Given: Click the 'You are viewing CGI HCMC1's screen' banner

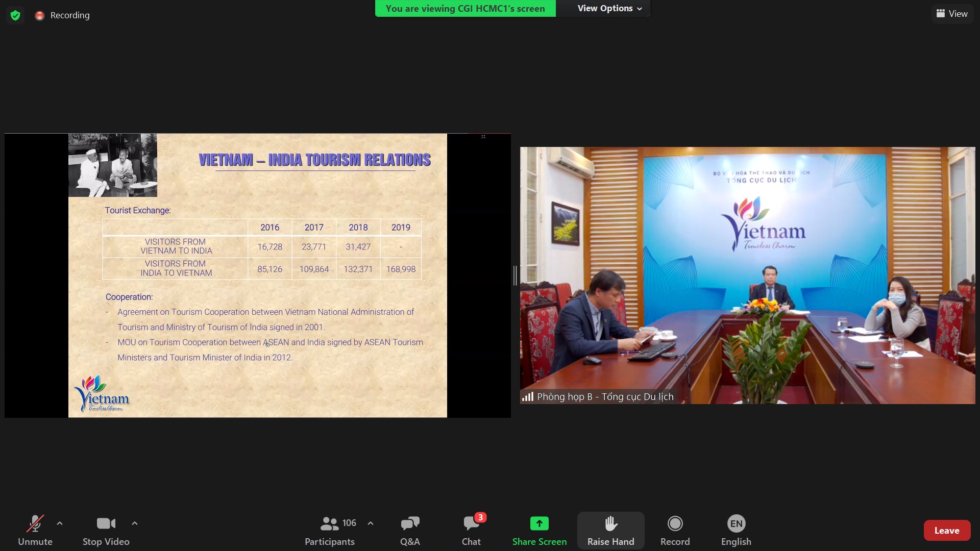Looking at the screenshot, I should click(x=465, y=9).
